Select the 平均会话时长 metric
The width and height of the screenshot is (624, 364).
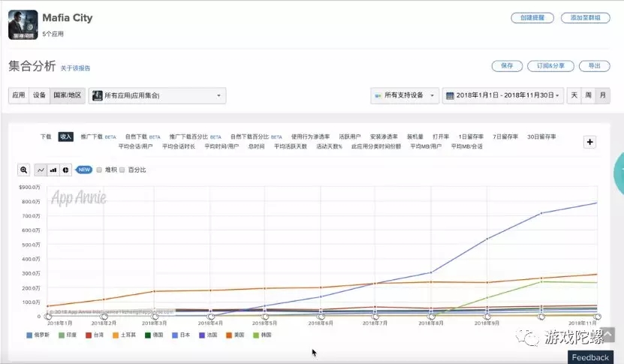click(x=179, y=146)
